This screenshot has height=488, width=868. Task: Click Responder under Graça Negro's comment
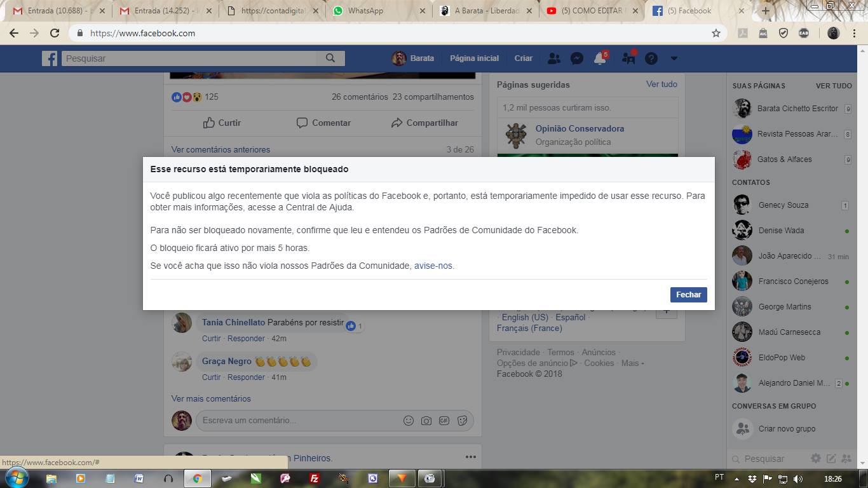(x=246, y=377)
